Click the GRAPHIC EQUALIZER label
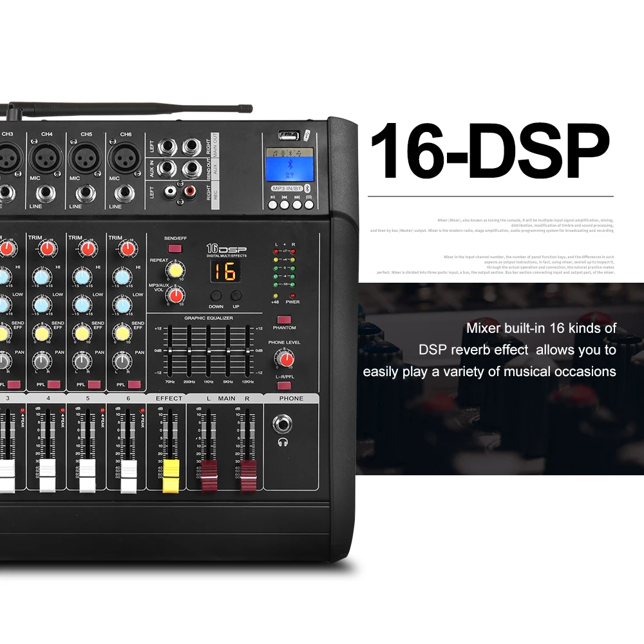Viewport: 644px width, 644px height. [208, 318]
